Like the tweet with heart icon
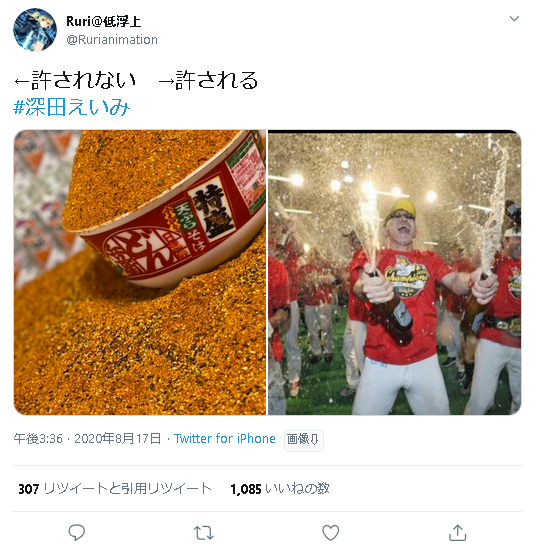 tap(331, 532)
